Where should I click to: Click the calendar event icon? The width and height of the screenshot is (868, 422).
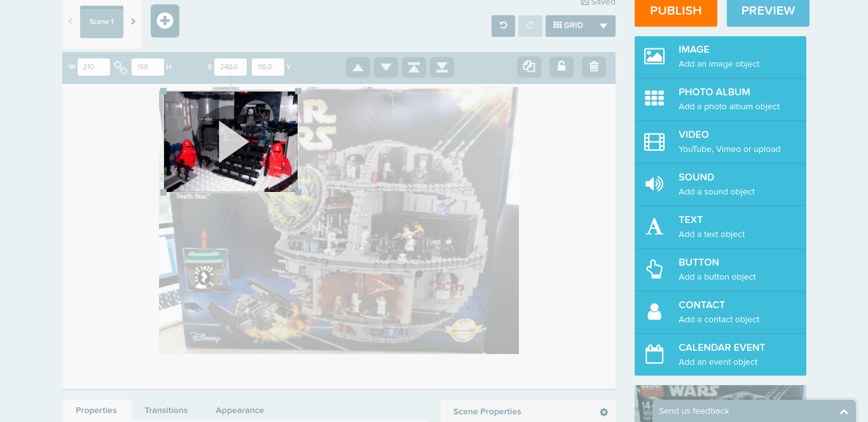[x=654, y=354]
